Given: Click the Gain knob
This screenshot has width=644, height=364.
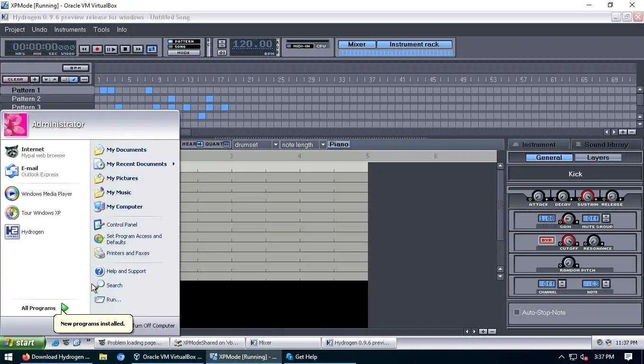Looking at the screenshot, I should [568, 218].
